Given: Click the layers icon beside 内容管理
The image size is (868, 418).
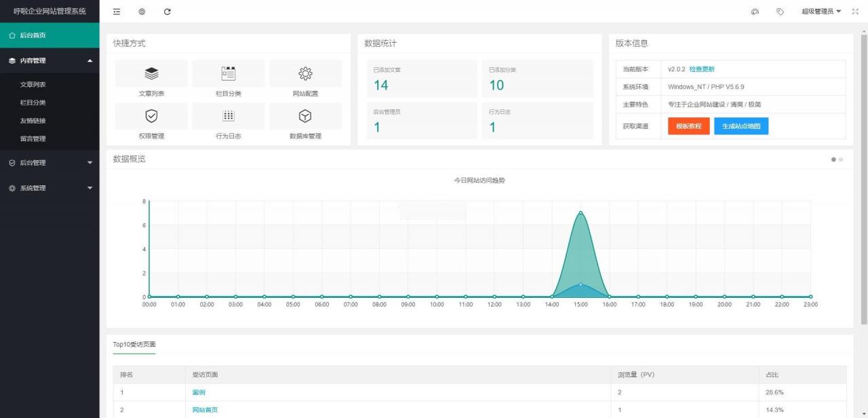Looking at the screenshot, I should [x=12, y=60].
